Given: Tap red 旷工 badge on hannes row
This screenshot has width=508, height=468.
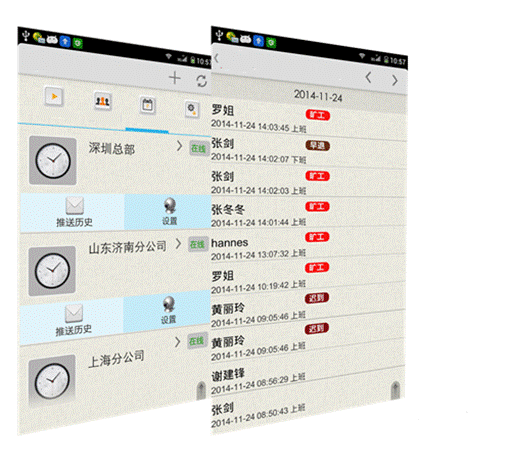Looking at the screenshot, I should [x=317, y=237].
